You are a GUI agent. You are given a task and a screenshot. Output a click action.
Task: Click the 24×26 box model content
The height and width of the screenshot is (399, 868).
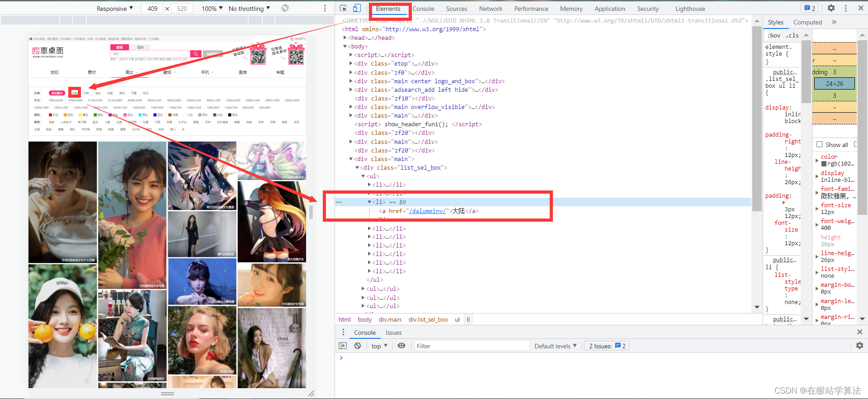pos(834,83)
